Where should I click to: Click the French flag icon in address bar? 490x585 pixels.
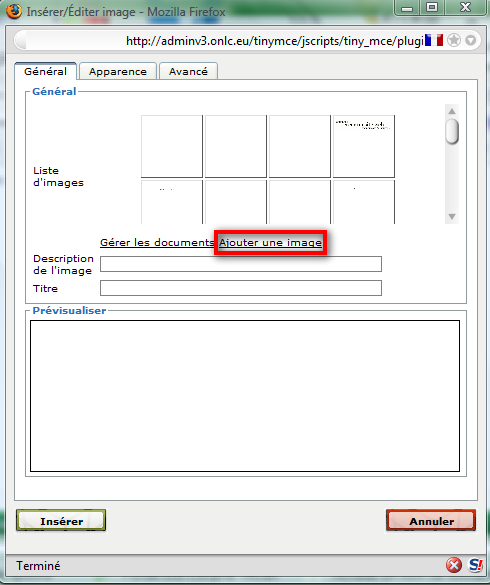(434, 40)
